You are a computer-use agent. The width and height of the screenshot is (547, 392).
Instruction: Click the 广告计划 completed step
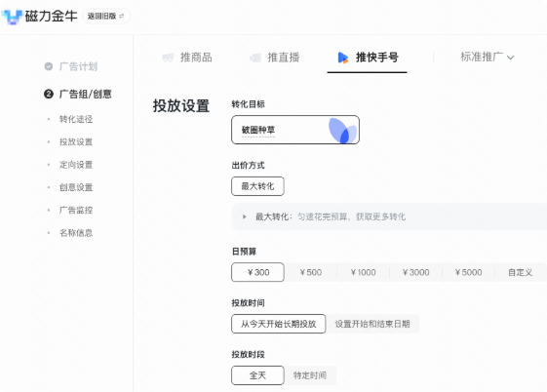71,66
